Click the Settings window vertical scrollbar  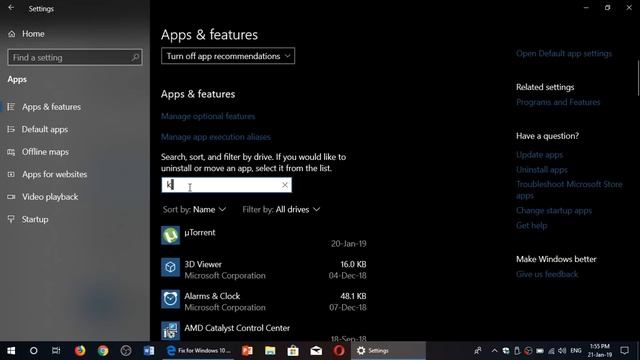(x=638, y=78)
